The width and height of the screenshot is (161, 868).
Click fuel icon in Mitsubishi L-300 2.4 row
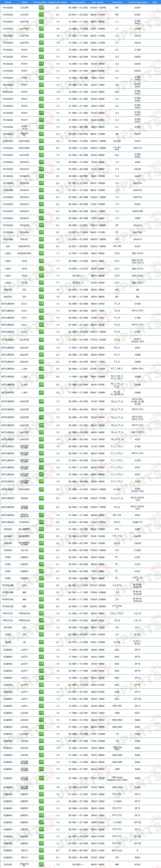41,392
